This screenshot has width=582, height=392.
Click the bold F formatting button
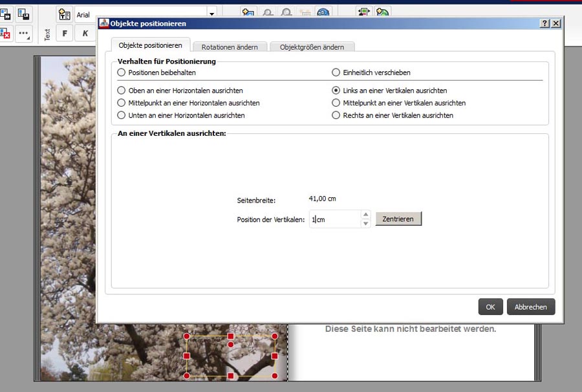point(64,34)
